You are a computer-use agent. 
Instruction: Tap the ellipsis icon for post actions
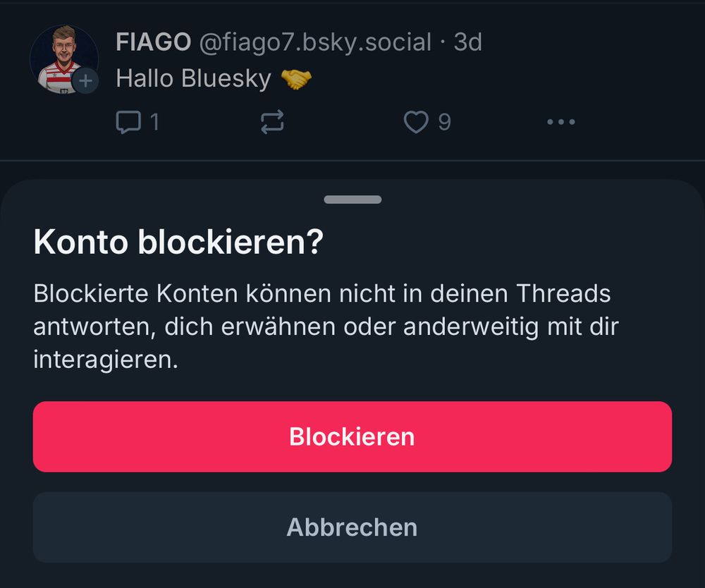560,121
